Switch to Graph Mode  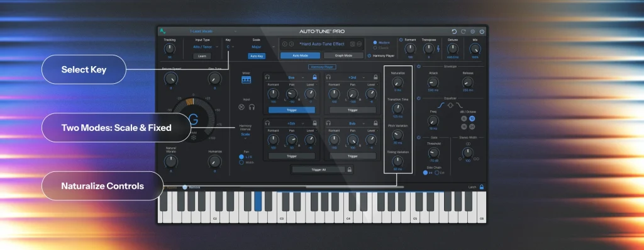pos(344,55)
